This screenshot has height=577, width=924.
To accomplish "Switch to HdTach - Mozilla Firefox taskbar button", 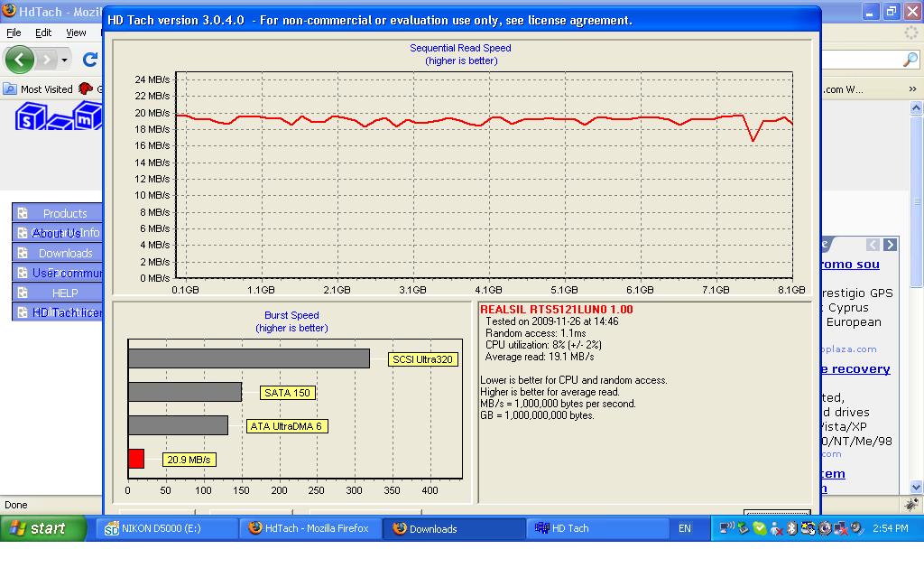I will 311,528.
